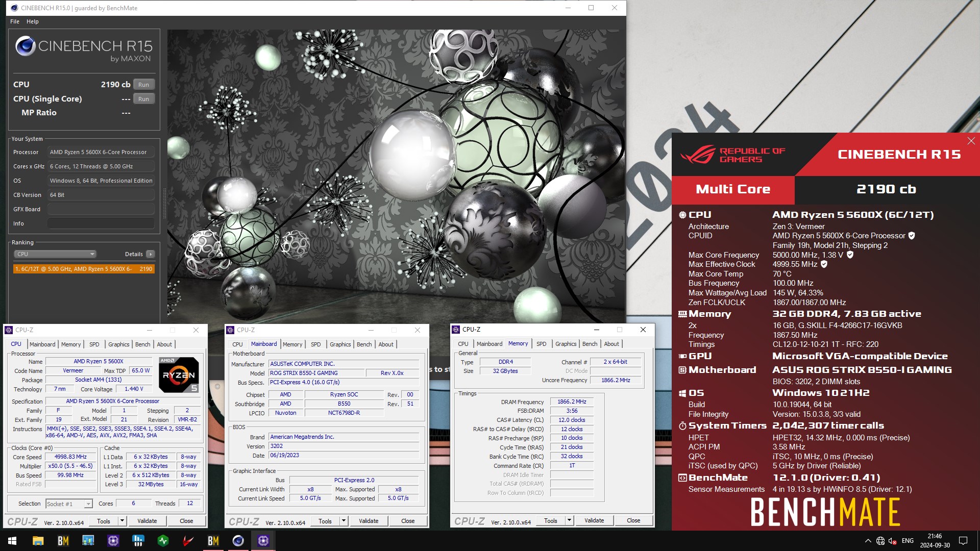This screenshot has width=980, height=551.
Task: Open the Cinebench File menu
Action: point(15,21)
